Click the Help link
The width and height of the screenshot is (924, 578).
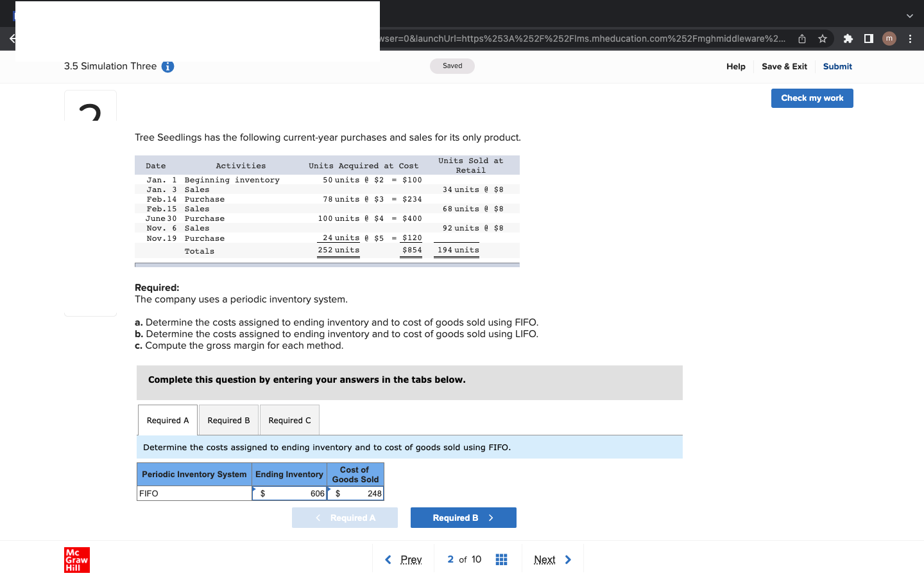[x=736, y=66]
